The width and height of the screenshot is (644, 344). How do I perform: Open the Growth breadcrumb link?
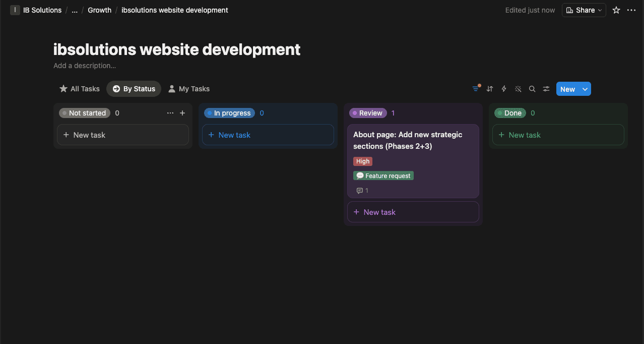(99, 10)
